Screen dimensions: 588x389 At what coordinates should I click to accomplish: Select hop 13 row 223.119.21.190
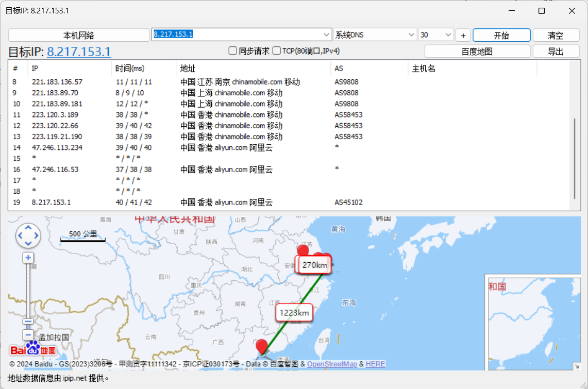click(x=289, y=137)
